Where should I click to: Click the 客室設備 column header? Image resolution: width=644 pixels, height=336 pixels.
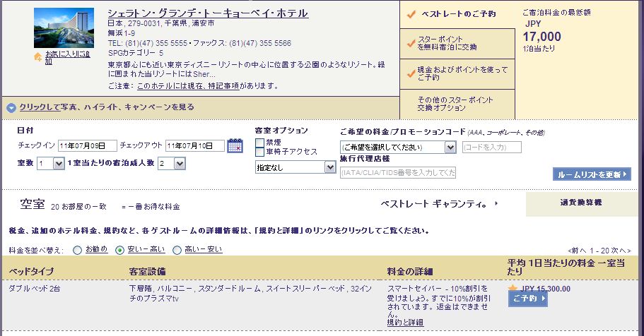147,271
